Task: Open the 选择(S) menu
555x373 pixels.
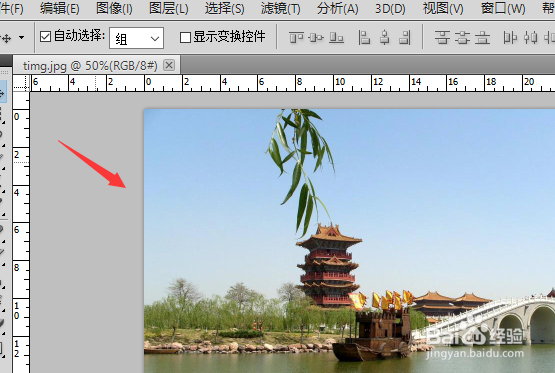Action: 224,8
